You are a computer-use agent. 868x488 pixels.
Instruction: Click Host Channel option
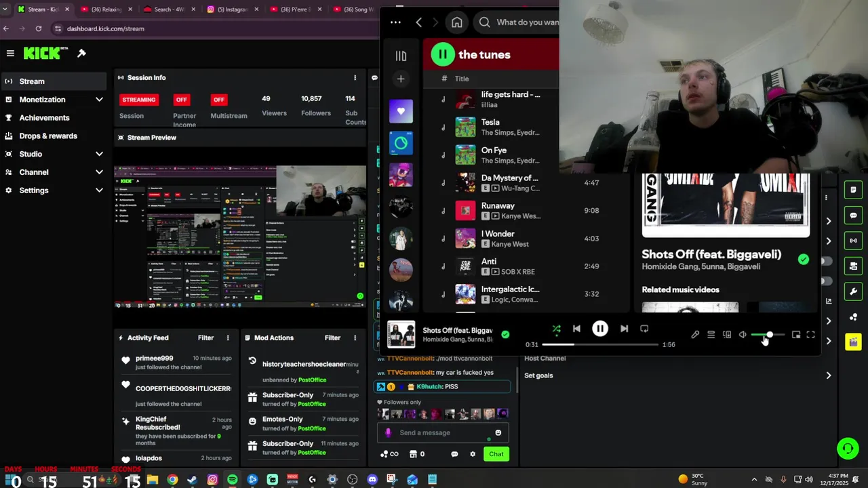[545, 358]
